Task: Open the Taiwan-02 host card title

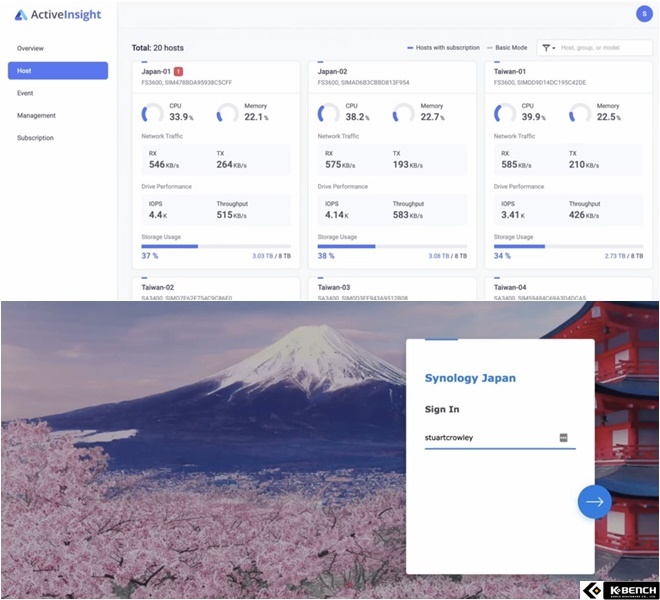Action: point(157,288)
